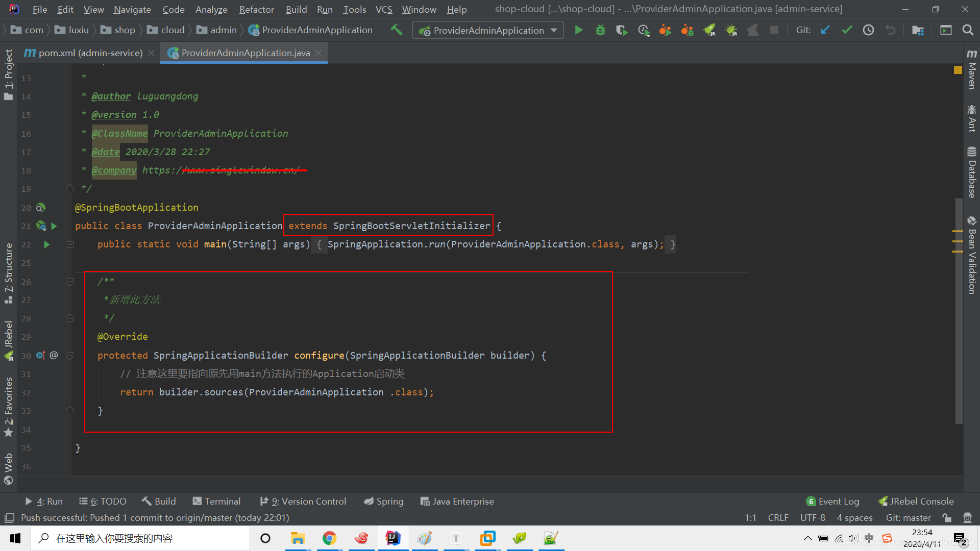Open Git: master branch popup
Screen dimensions: 980x551
908,518
